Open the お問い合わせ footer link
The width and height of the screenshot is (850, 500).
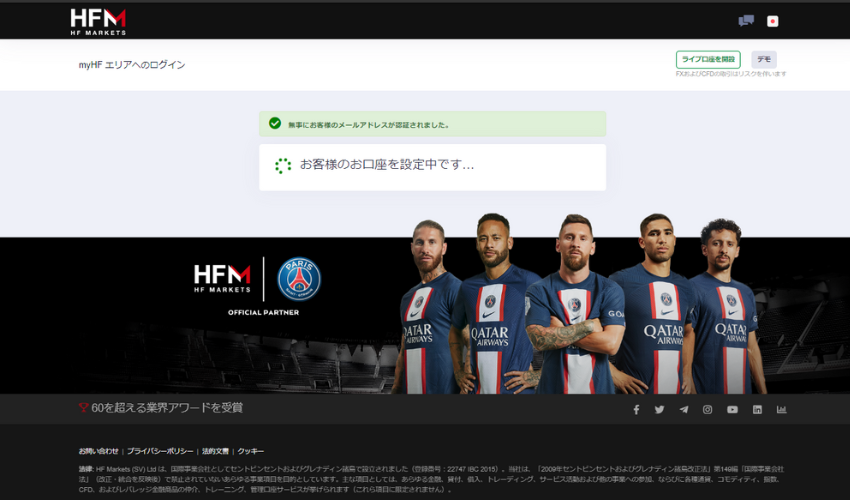pyautogui.click(x=98, y=451)
